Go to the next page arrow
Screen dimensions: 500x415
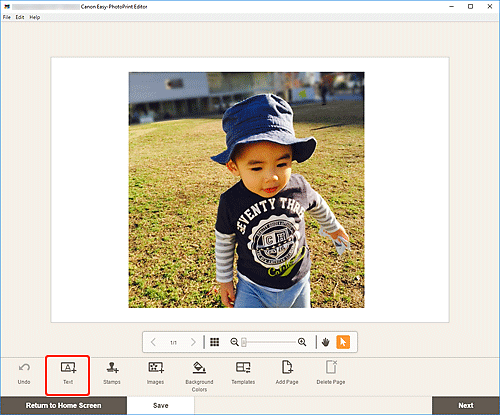(x=193, y=342)
